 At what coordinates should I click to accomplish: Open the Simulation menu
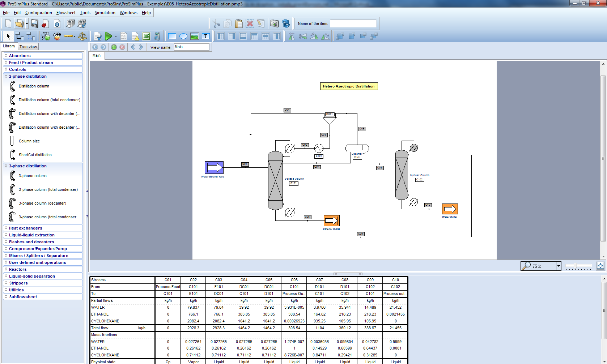[105, 13]
